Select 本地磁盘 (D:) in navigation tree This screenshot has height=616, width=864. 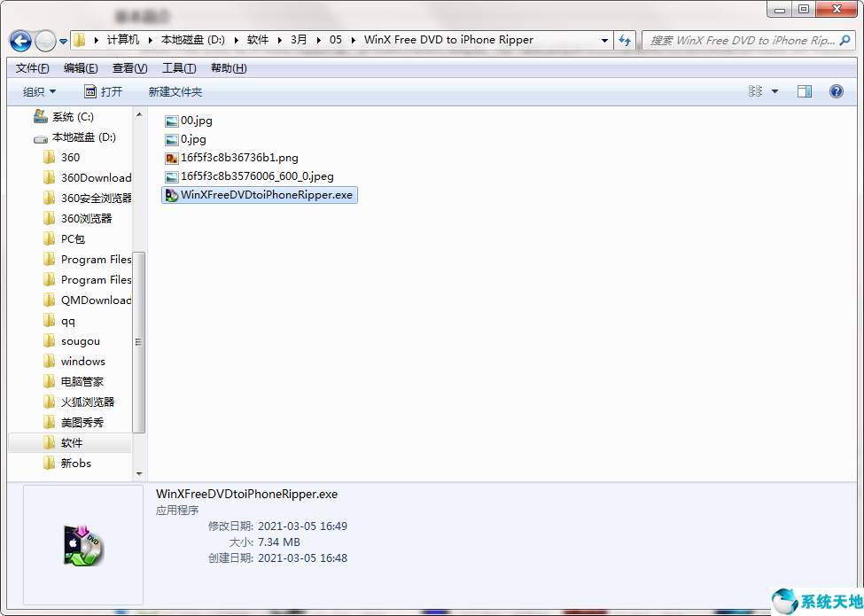coord(74,137)
